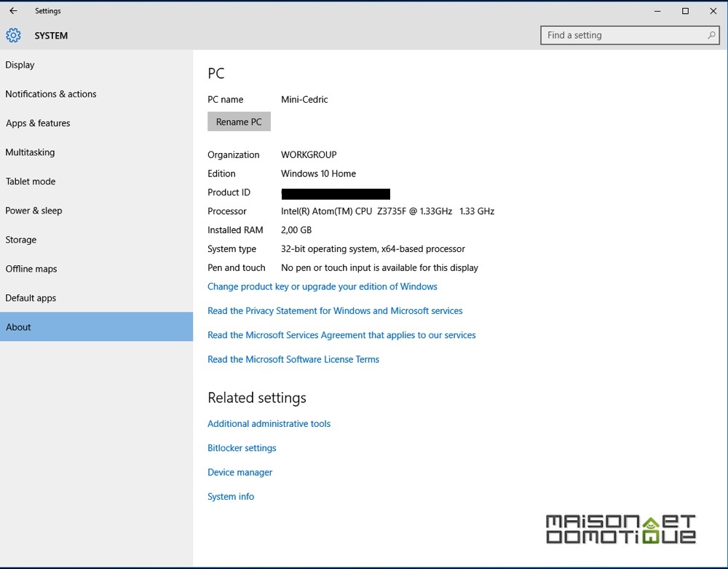The image size is (728, 569).
Task: Select the About section
Action: pyautogui.click(x=97, y=327)
